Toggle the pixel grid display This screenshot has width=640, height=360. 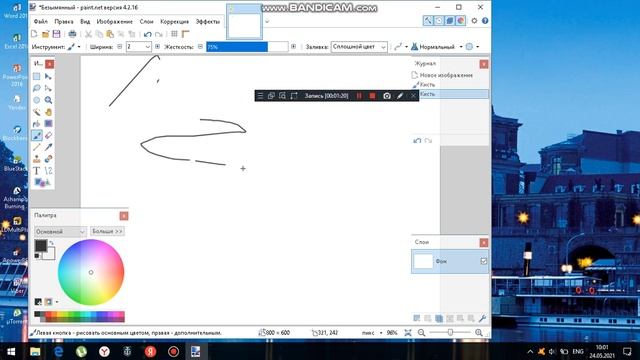[x=174, y=34]
